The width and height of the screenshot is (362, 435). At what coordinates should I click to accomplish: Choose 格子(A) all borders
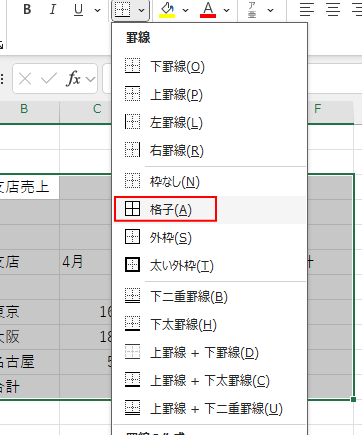(x=209, y=210)
